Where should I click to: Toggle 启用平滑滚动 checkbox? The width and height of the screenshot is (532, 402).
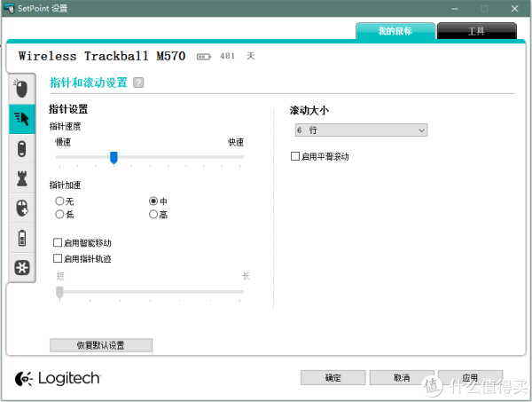click(295, 156)
